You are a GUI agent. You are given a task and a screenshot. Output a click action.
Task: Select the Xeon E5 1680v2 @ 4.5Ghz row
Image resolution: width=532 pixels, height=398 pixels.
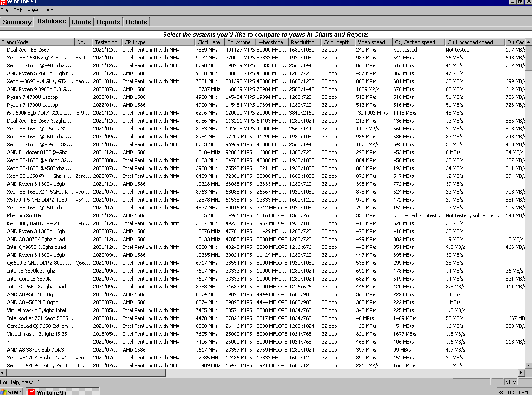pyautogui.click(x=263, y=58)
